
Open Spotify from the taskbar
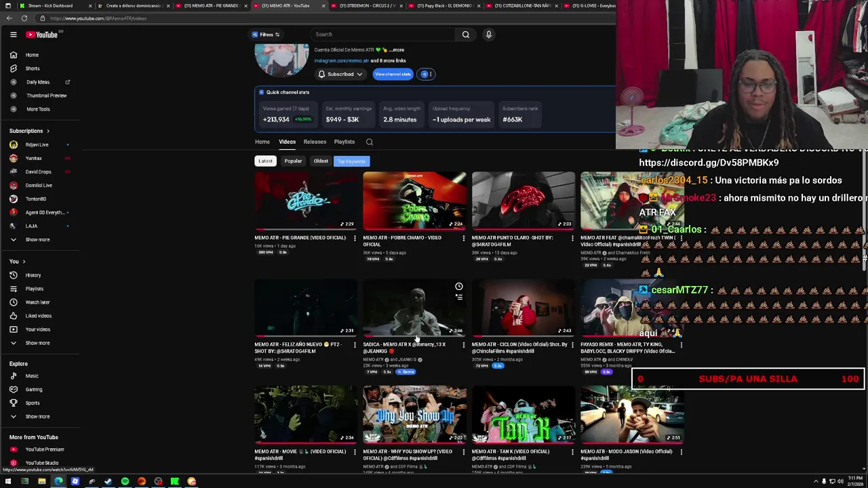125,481
